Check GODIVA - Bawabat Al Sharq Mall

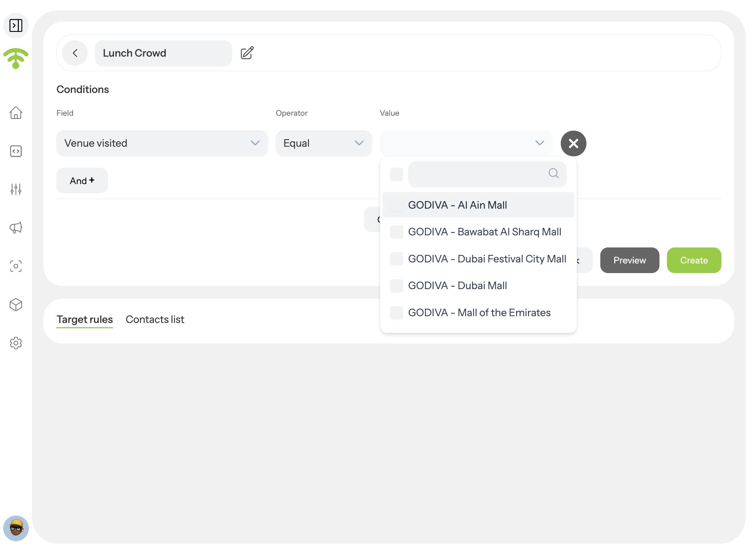pos(397,232)
